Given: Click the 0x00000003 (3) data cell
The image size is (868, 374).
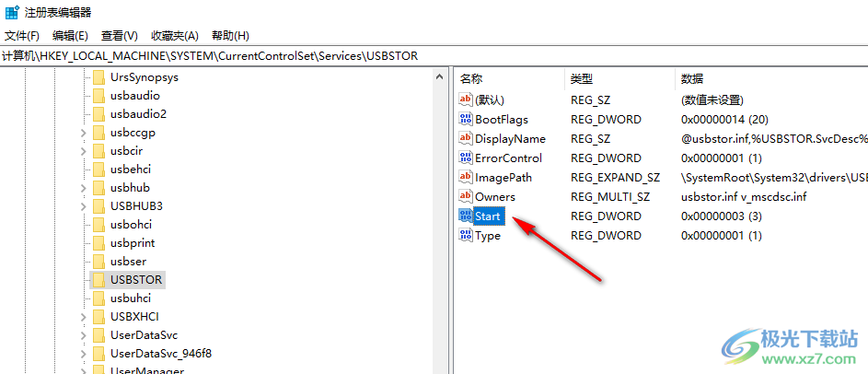Looking at the screenshot, I should click(x=722, y=216).
